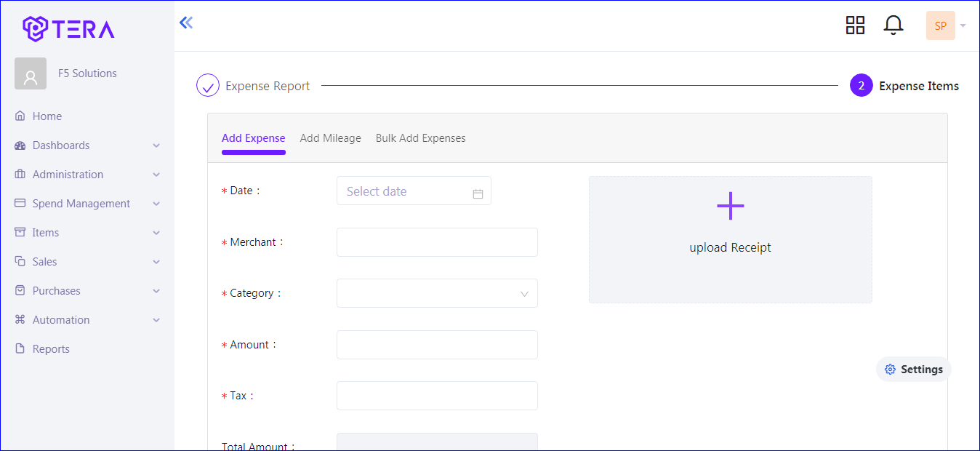This screenshot has width=980, height=451.
Task: Click the plus icon to upload receipt
Action: coord(731,207)
